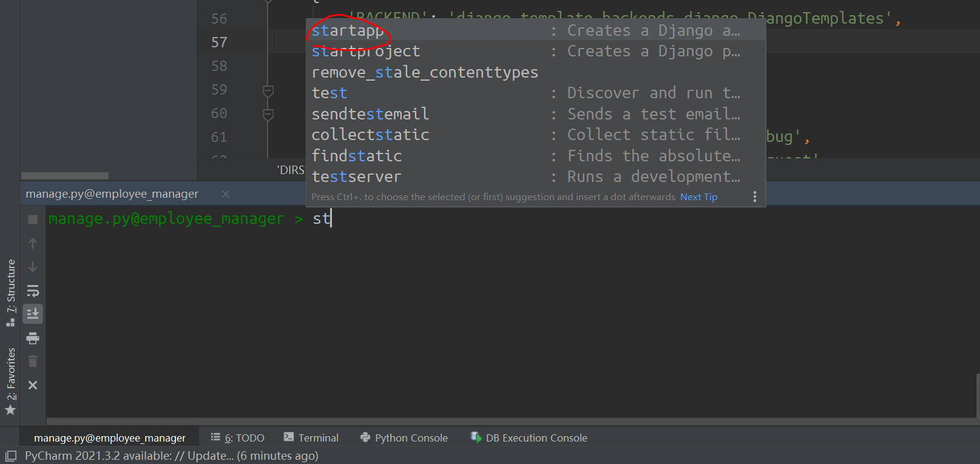
Task: Choose collectstatic suggestion
Action: (536, 135)
